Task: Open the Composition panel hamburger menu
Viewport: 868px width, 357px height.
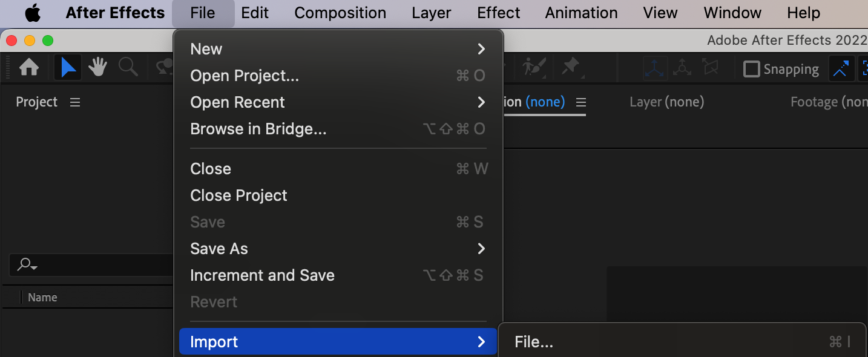Action: (x=581, y=102)
